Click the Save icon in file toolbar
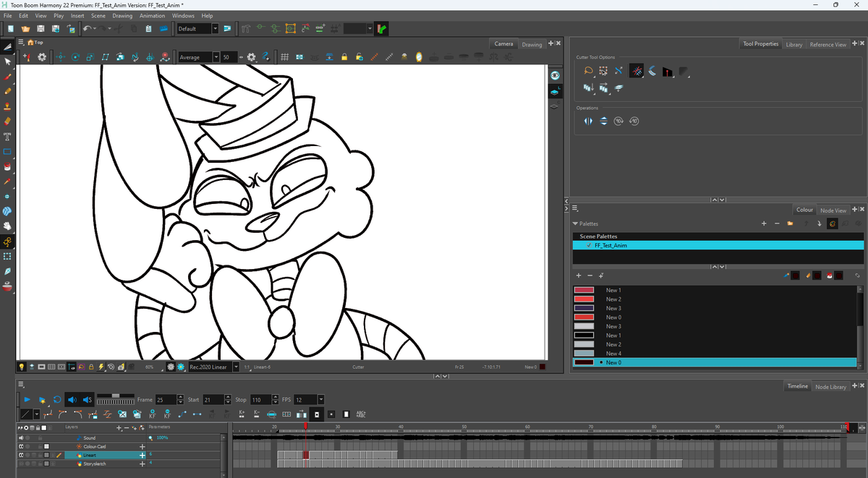The image size is (868, 478). pyautogui.click(x=41, y=29)
